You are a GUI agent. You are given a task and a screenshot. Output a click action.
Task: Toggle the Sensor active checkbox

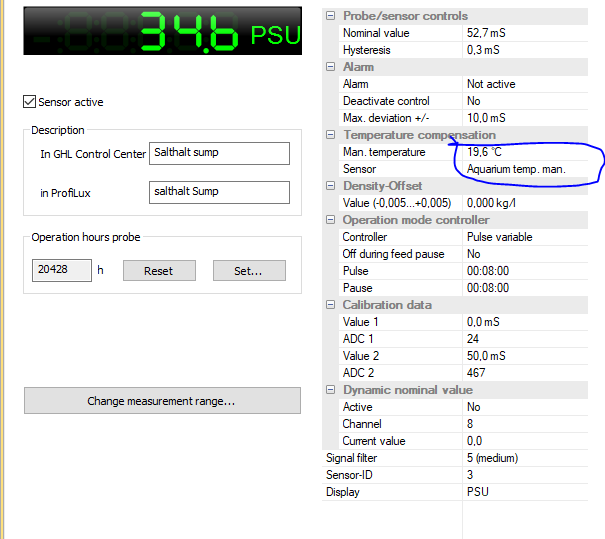click(29, 102)
